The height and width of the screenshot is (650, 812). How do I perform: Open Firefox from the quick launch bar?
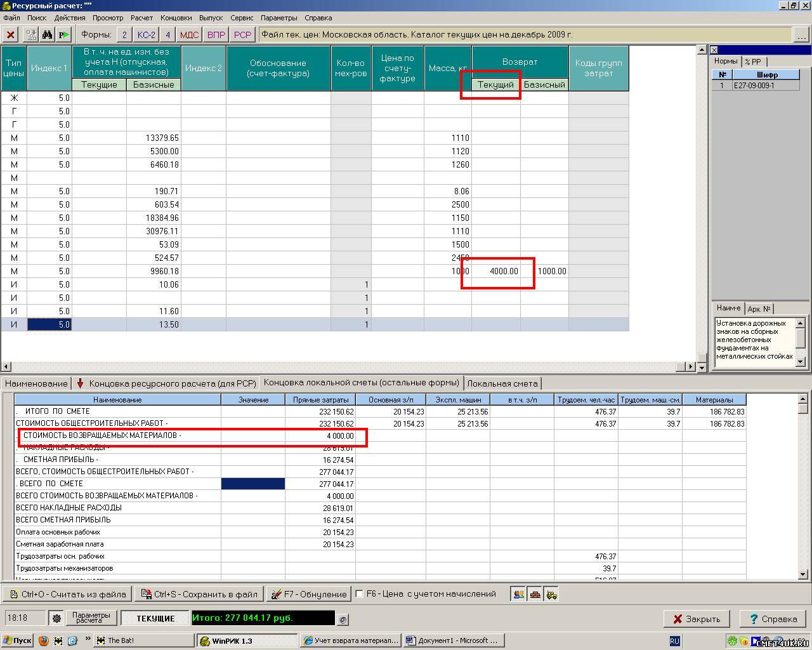coord(44,640)
